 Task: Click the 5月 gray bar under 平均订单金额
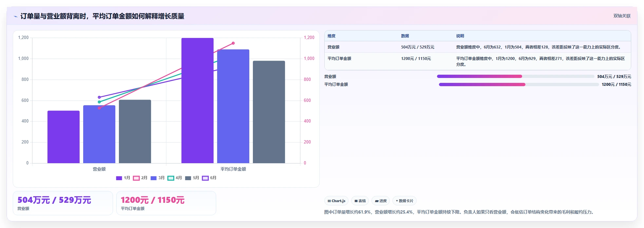coord(269,112)
